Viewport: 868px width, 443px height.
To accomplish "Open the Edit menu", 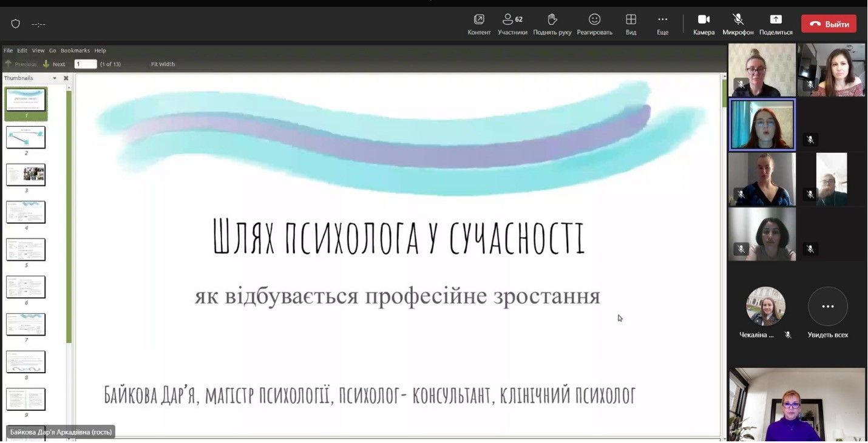I will click(x=22, y=50).
